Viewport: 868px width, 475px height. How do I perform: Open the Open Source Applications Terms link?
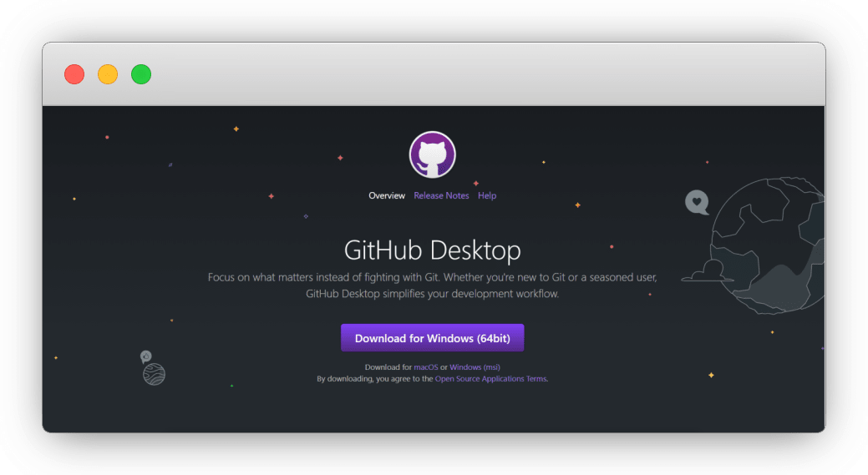(490, 379)
